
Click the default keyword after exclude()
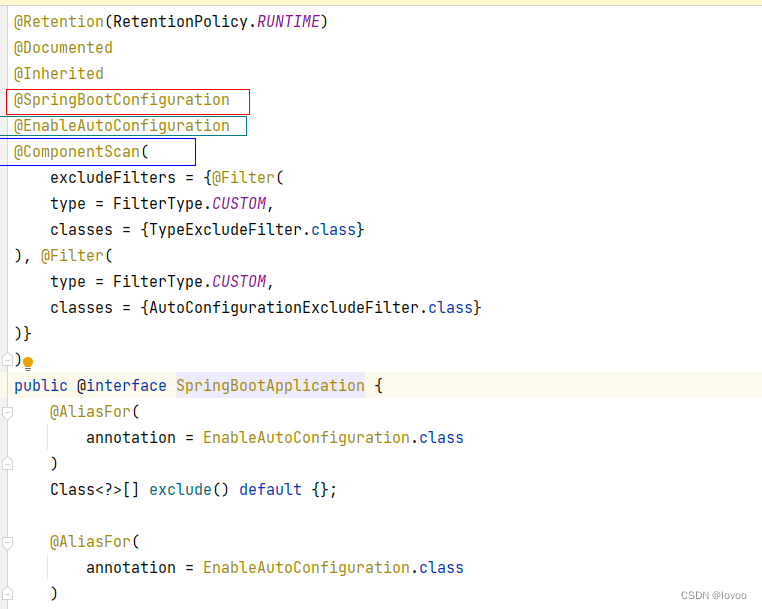pyautogui.click(x=270, y=490)
